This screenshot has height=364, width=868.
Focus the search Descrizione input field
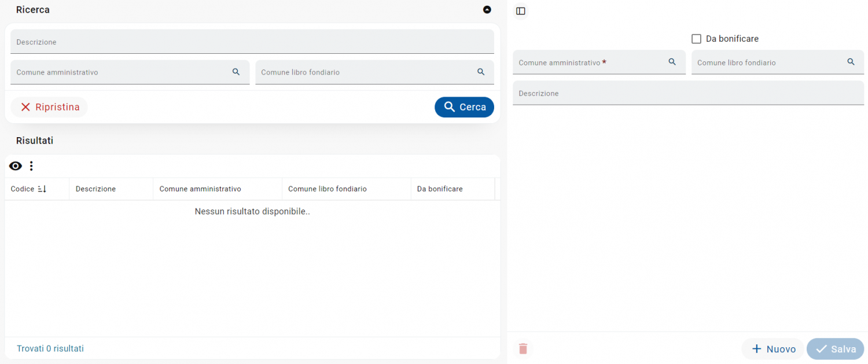point(252,42)
